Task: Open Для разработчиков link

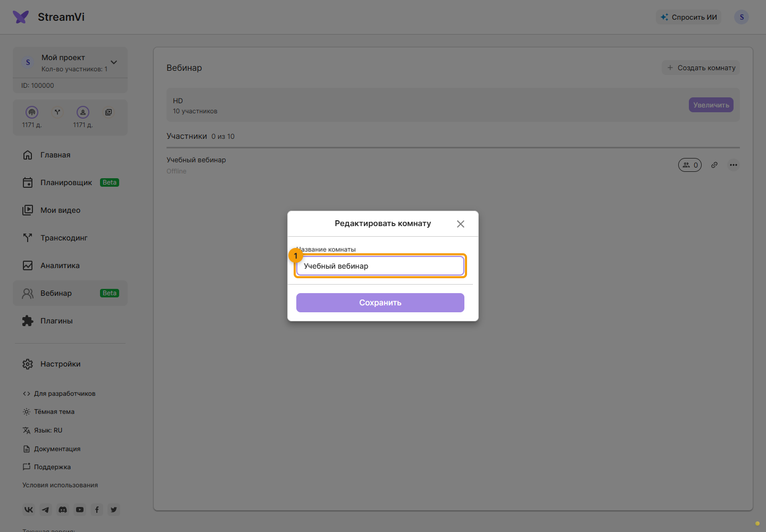Action: coord(59,394)
